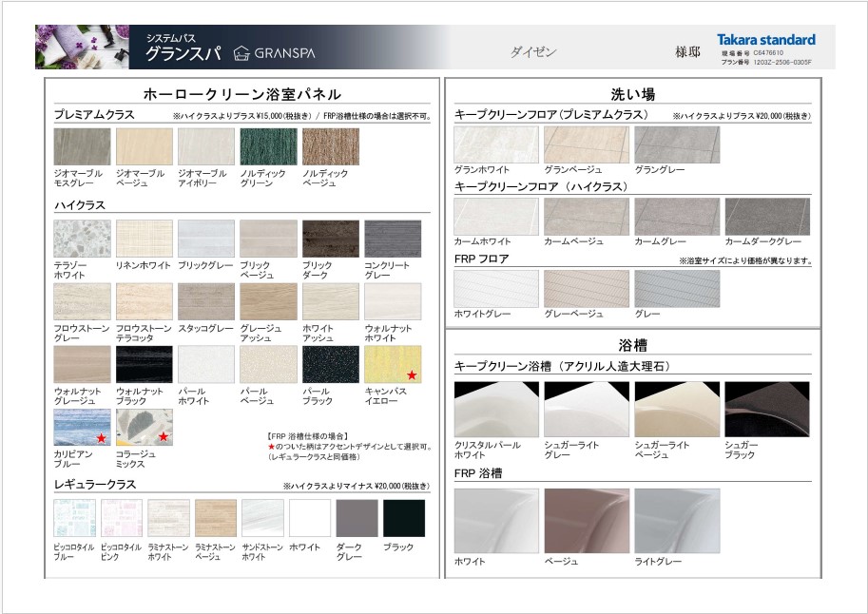This screenshot has width=868, height=614.
Task: Select the コンクリート グレー swatch
Action: (393, 239)
